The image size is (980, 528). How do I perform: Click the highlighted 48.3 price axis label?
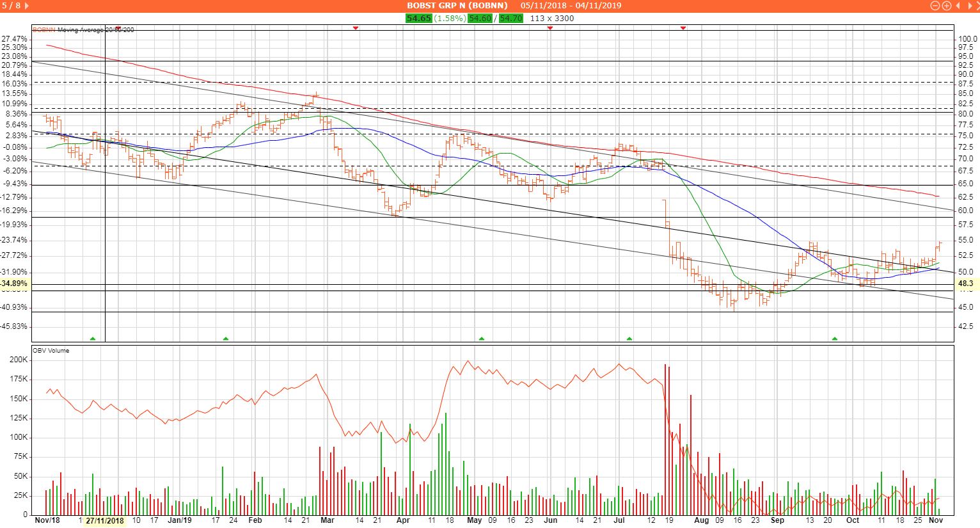965,283
